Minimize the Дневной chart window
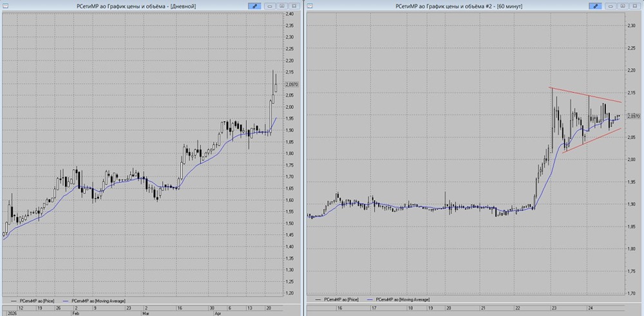The image size is (644, 316). tap(270, 6)
